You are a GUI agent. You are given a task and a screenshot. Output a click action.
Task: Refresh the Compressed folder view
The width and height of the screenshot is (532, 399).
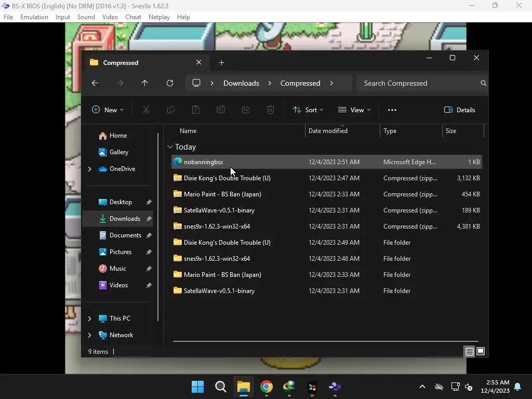(170, 83)
